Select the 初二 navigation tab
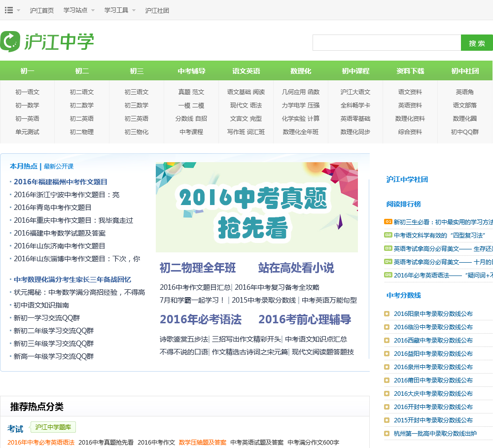The height and width of the screenshot is (448, 493). click(x=82, y=71)
